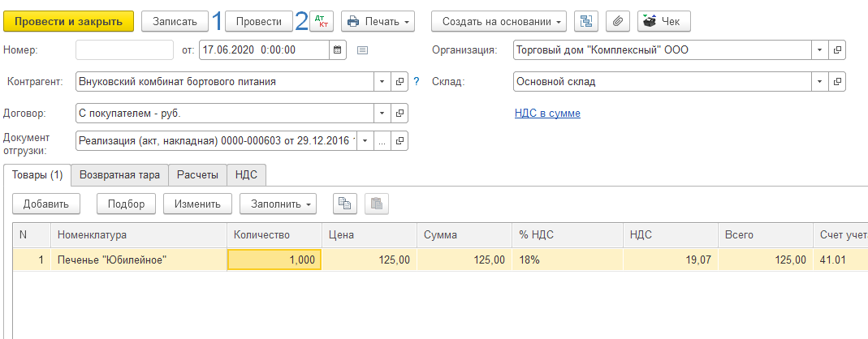The height and width of the screenshot is (339, 868).
Task: Open Создать на основании dropdown
Action: click(499, 22)
